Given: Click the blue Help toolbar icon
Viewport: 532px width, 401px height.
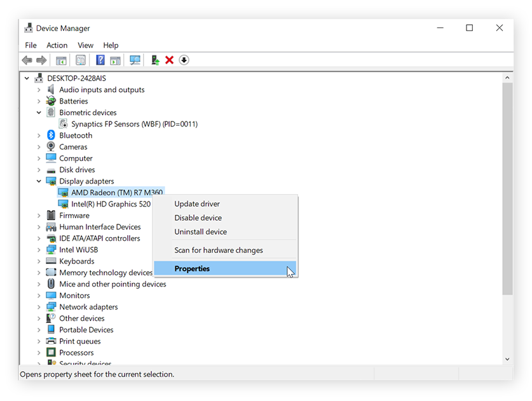Looking at the screenshot, I should point(100,60).
